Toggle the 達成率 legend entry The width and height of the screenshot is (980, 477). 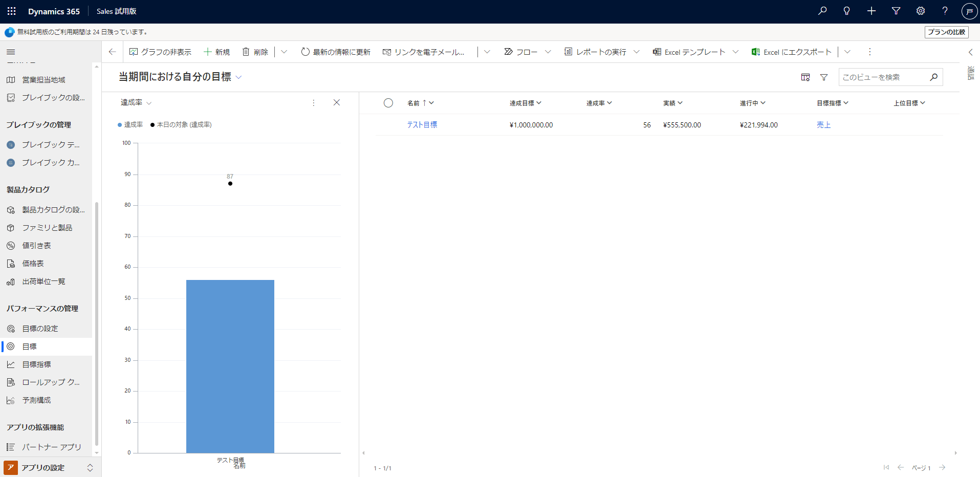(130, 124)
